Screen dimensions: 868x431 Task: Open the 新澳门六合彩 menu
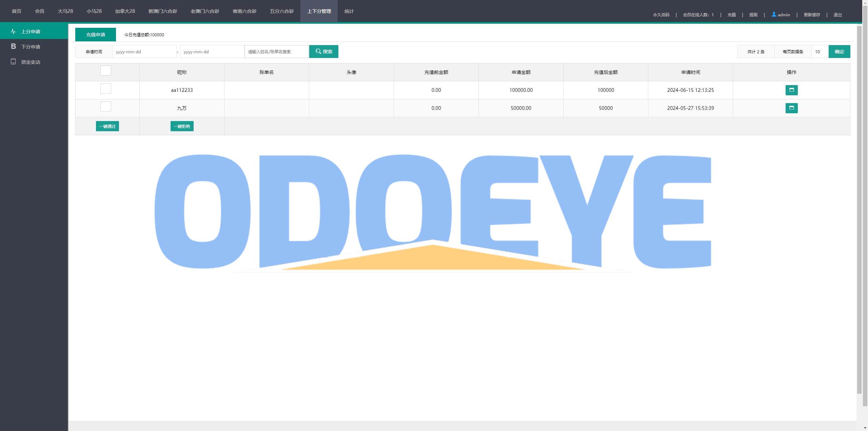coord(163,11)
